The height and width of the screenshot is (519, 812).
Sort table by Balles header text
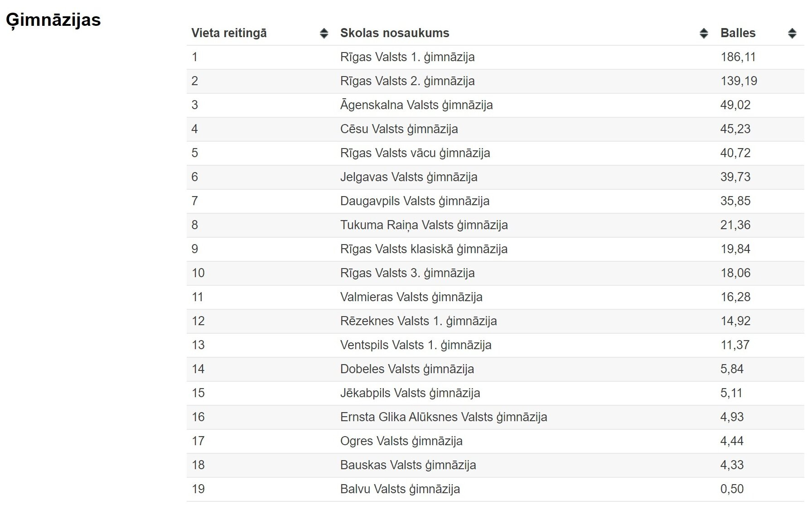pyautogui.click(x=738, y=33)
